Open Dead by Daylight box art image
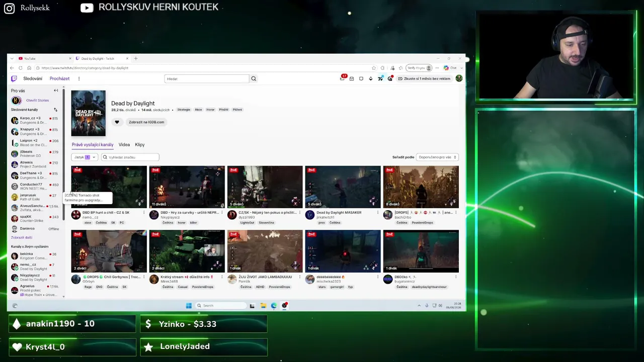The image size is (644, 362). tap(89, 113)
